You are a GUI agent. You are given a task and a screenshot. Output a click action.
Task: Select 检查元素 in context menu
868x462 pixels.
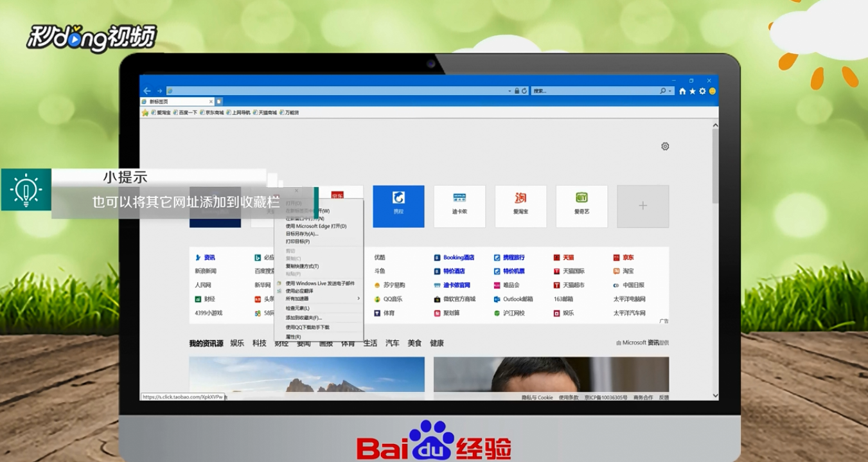(319, 308)
